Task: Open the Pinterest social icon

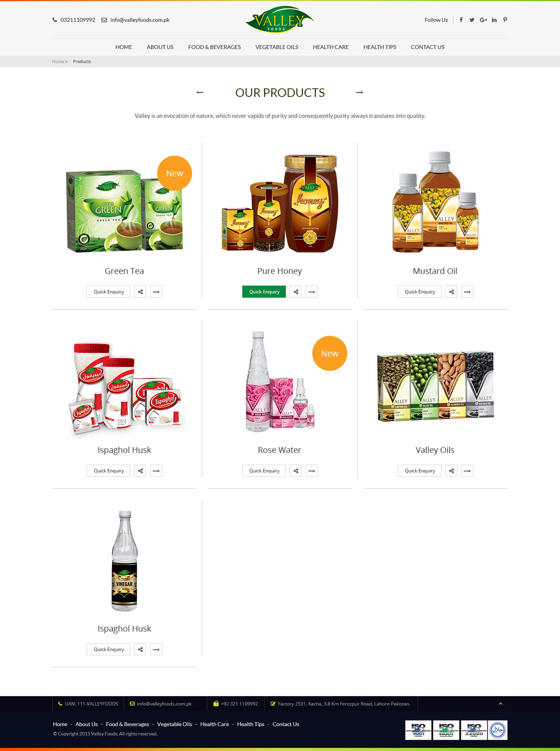Action: tap(505, 20)
